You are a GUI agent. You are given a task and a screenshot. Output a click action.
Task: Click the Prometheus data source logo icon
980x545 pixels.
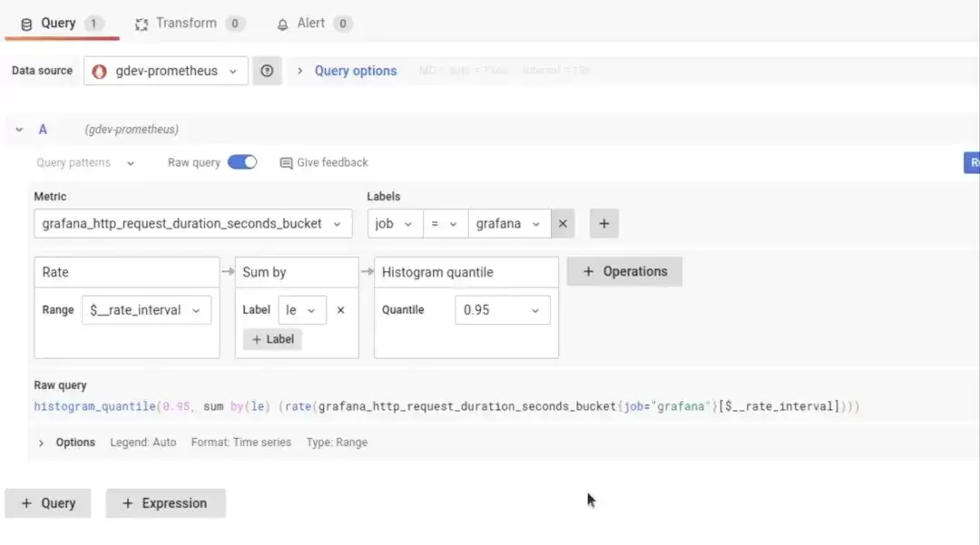click(100, 71)
